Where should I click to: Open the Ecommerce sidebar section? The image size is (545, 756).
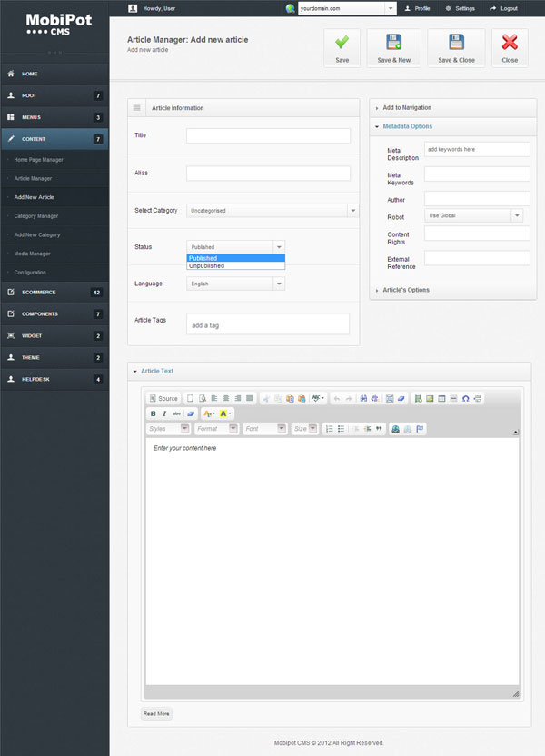tap(54, 293)
